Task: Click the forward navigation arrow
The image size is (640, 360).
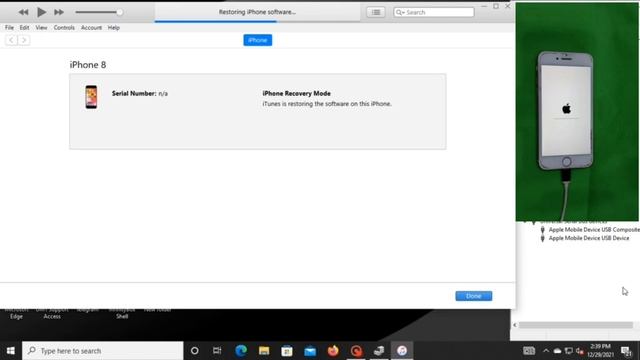Action: 24,40
